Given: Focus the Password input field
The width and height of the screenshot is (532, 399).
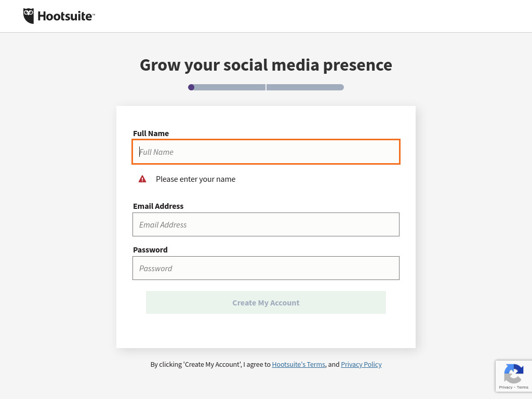Looking at the screenshot, I should pos(266,268).
